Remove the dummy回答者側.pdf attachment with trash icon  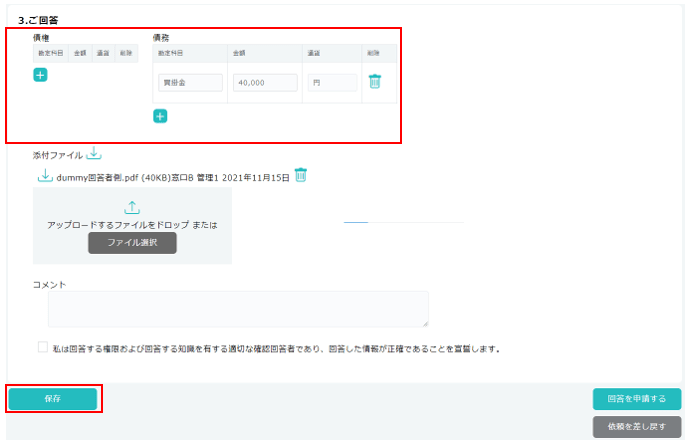click(300, 175)
